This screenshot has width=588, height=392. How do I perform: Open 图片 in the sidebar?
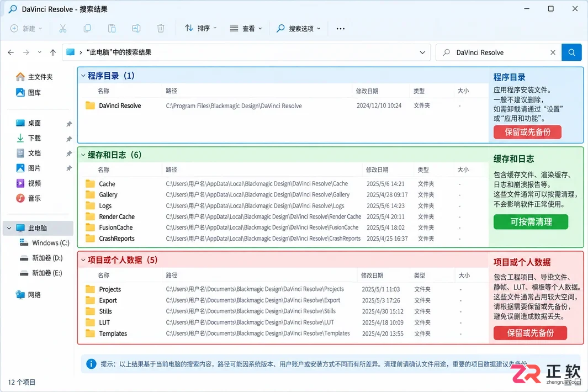pos(28,168)
